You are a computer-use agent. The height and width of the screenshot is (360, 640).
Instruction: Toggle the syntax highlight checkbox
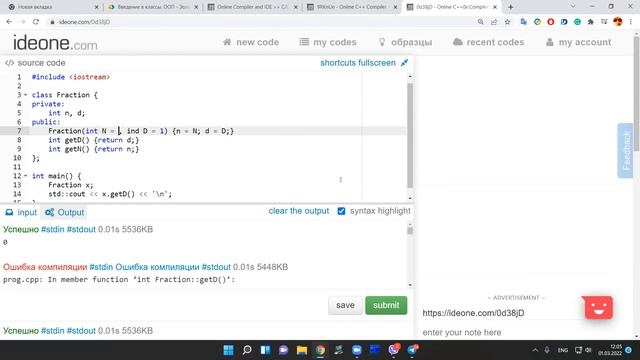coord(341,211)
